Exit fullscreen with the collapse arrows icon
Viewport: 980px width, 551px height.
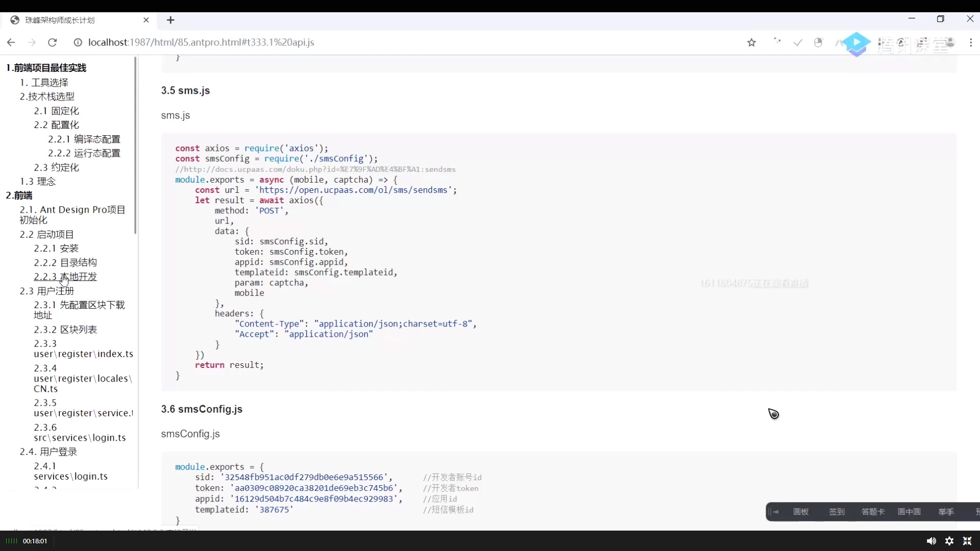[x=967, y=541]
